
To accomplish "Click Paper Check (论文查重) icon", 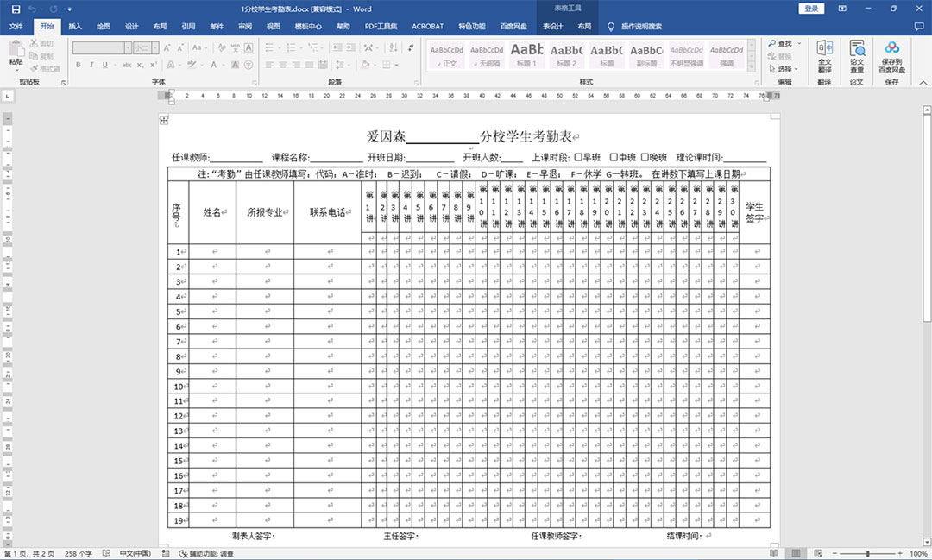I will coord(856,54).
